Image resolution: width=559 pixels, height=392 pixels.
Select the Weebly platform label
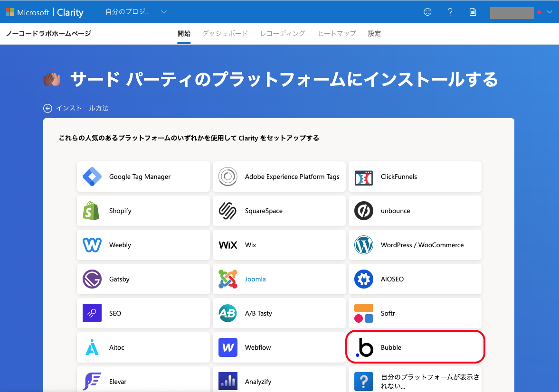click(120, 245)
